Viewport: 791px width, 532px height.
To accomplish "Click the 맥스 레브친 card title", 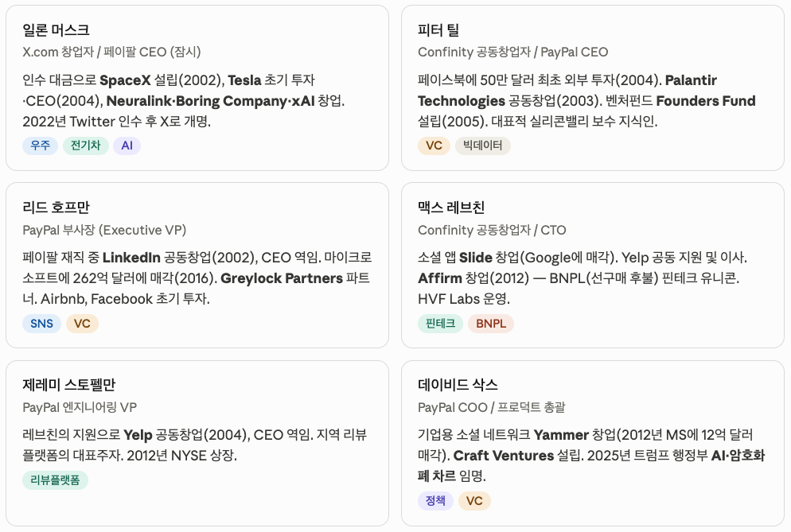I will (x=451, y=208).
